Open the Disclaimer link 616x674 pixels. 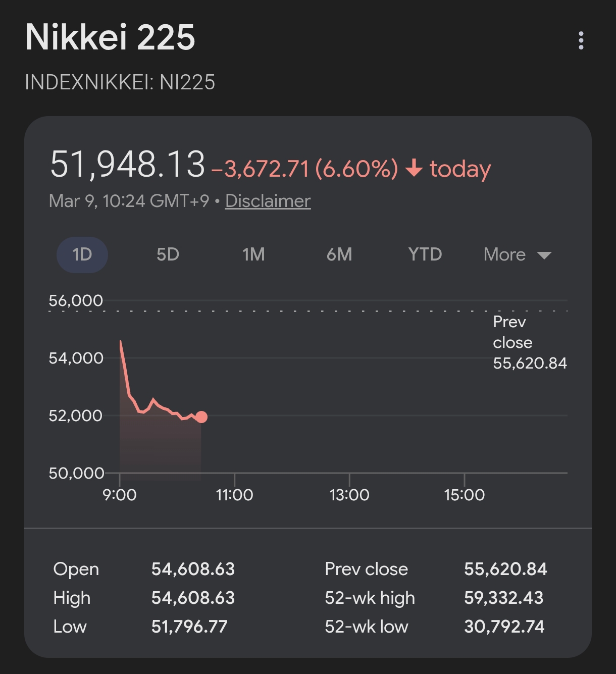tap(268, 201)
